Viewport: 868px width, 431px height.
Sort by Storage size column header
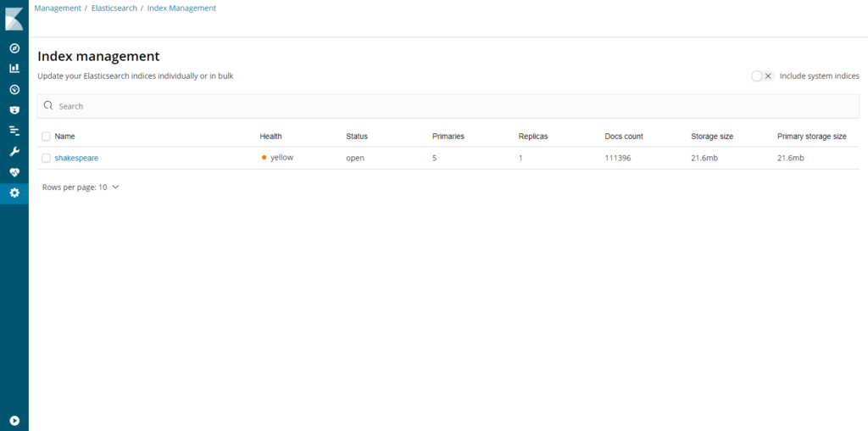pos(712,137)
